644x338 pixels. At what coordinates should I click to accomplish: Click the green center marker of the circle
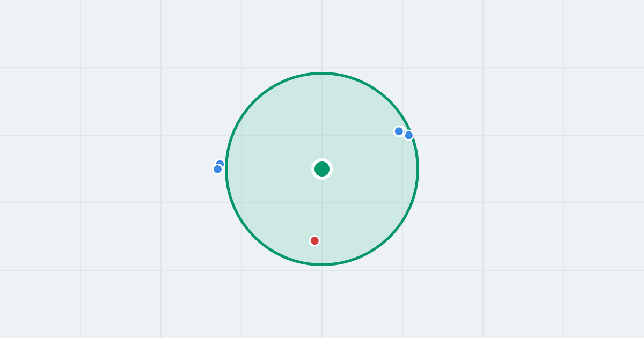point(322,169)
